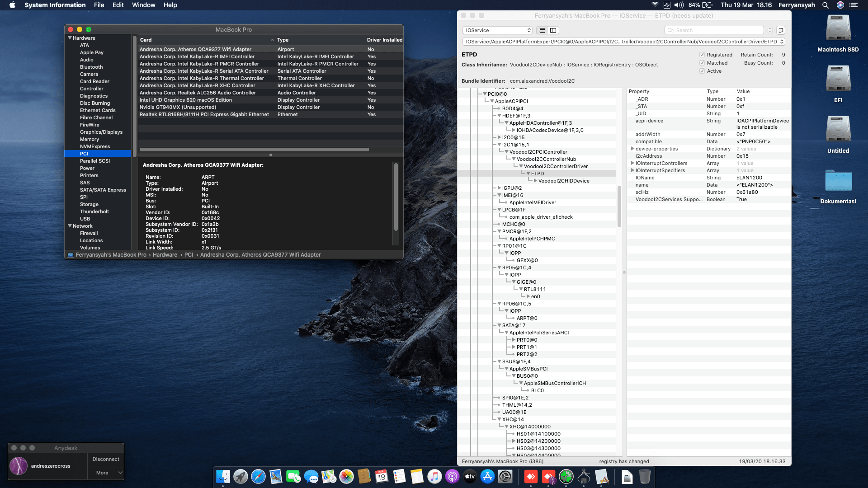Open Contacts from the dock

tap(364, 476)
